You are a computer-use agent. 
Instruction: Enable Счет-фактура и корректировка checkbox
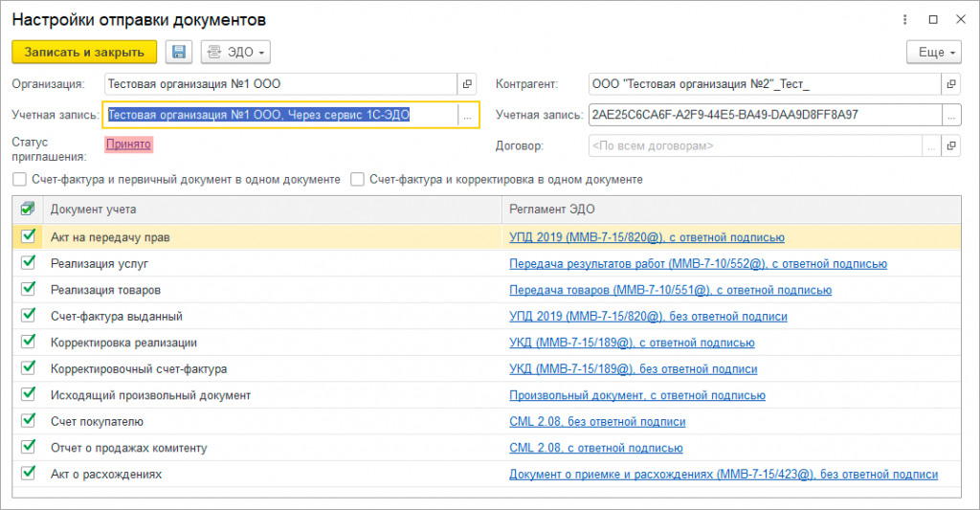coord(357,179)
